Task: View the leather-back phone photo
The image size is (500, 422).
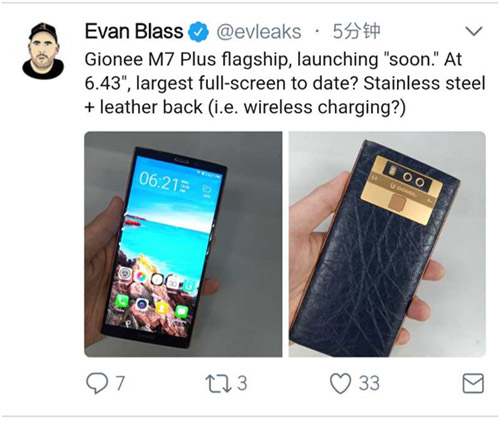Action: point(387,244)
